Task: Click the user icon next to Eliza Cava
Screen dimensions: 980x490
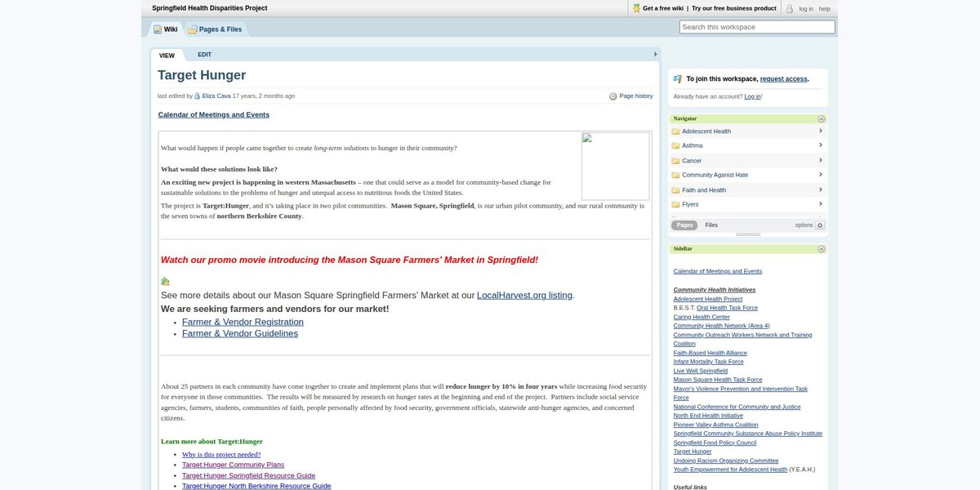Action: tap(197, 96)
